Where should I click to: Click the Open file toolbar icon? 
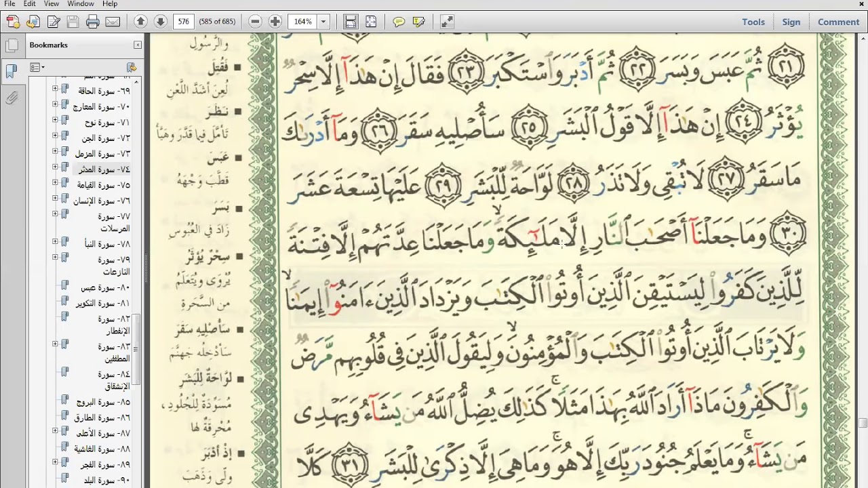[x=33, y=22]
